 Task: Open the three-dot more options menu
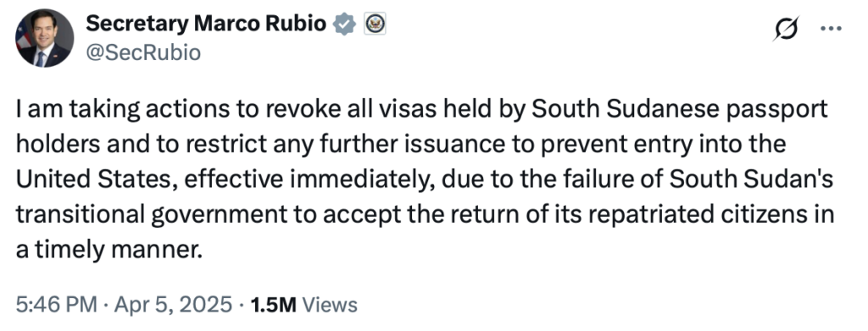pyautogui.click(x=831, y=28)
